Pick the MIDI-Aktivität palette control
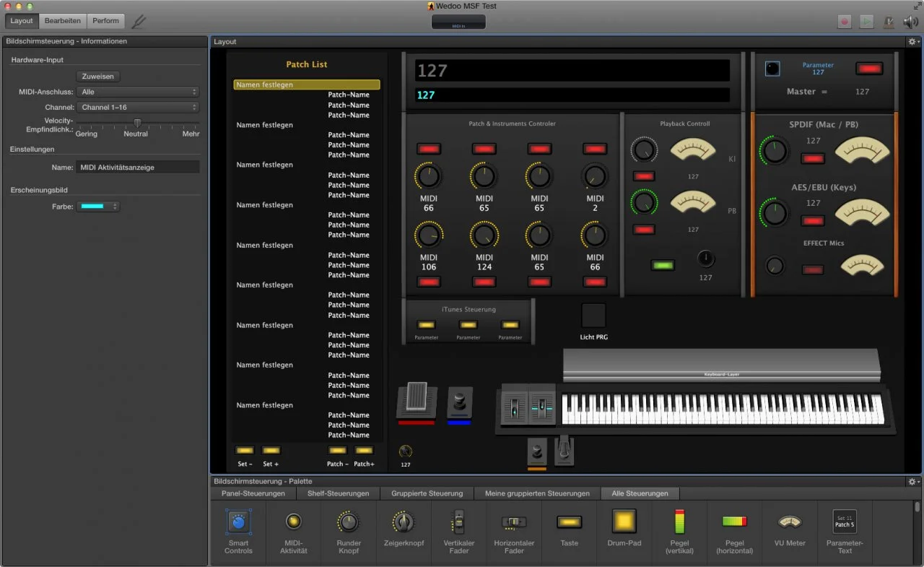 click(x=293, y=521)
